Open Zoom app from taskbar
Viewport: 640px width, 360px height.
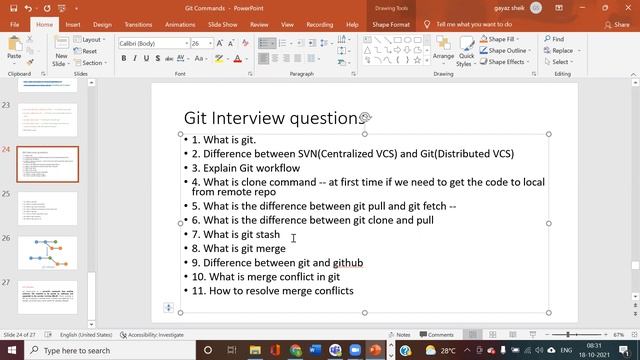pyautogui.click(x=356, y=350)
